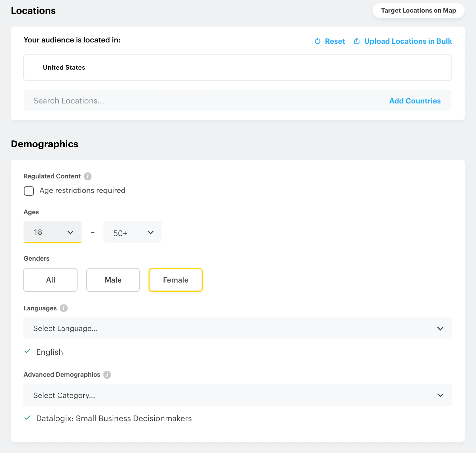Open the minimum age 18 dropdown
Screen dimensions: 476x453
tap(53, 232)
